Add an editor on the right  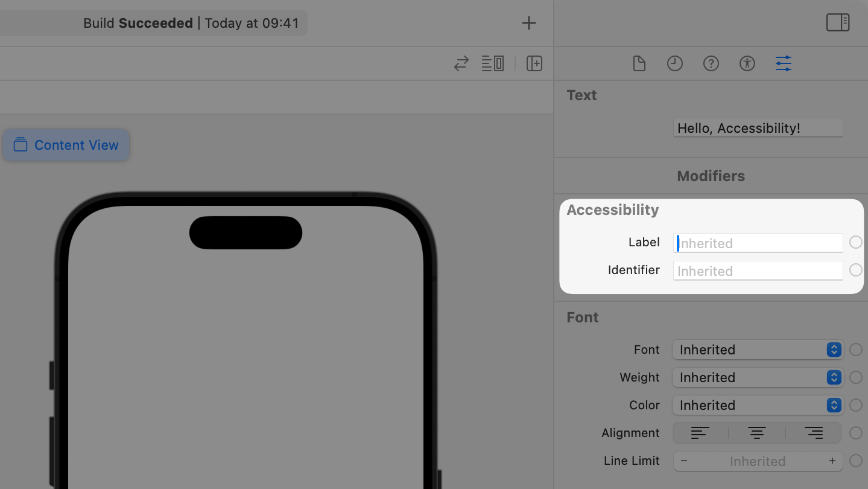click(x=534, y=63)
